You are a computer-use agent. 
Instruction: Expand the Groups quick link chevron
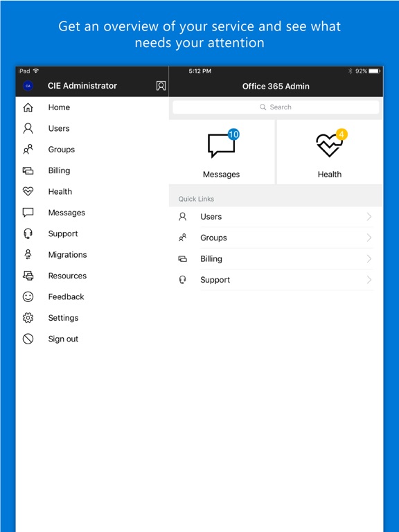(369, 238)
